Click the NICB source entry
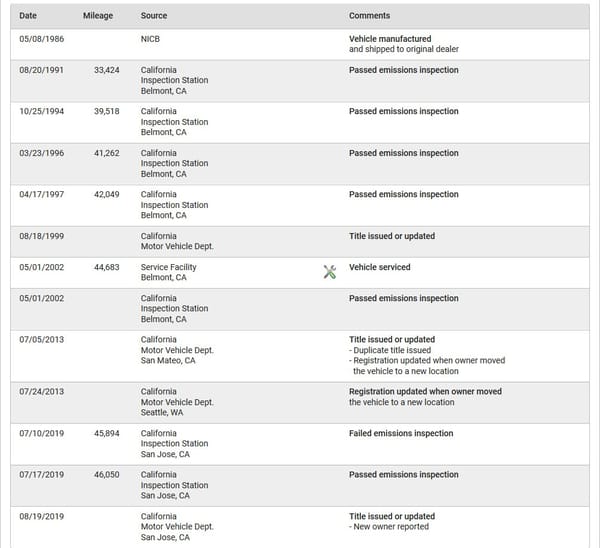Screen dimensions: 600x548 150,39
